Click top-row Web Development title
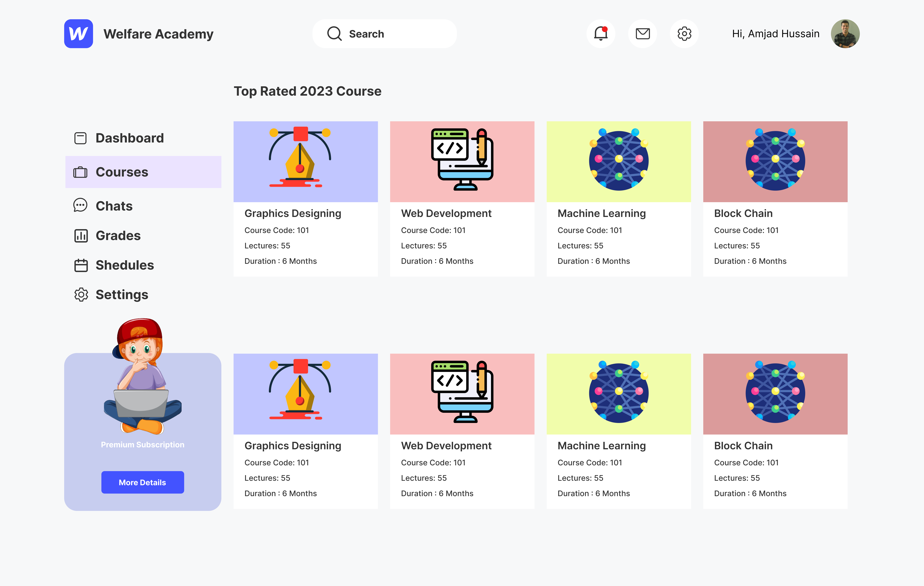Screen dimensions: 924x586 [x=446, y=213]
